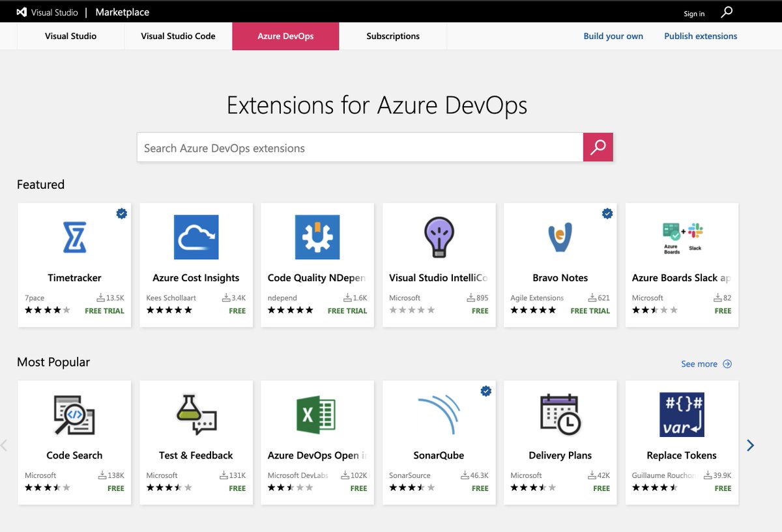Click the Featured section heading

click(x=40, y=184)
